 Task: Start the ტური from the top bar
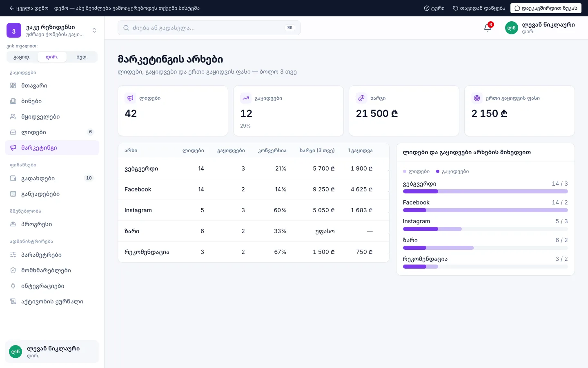(434, 8)
